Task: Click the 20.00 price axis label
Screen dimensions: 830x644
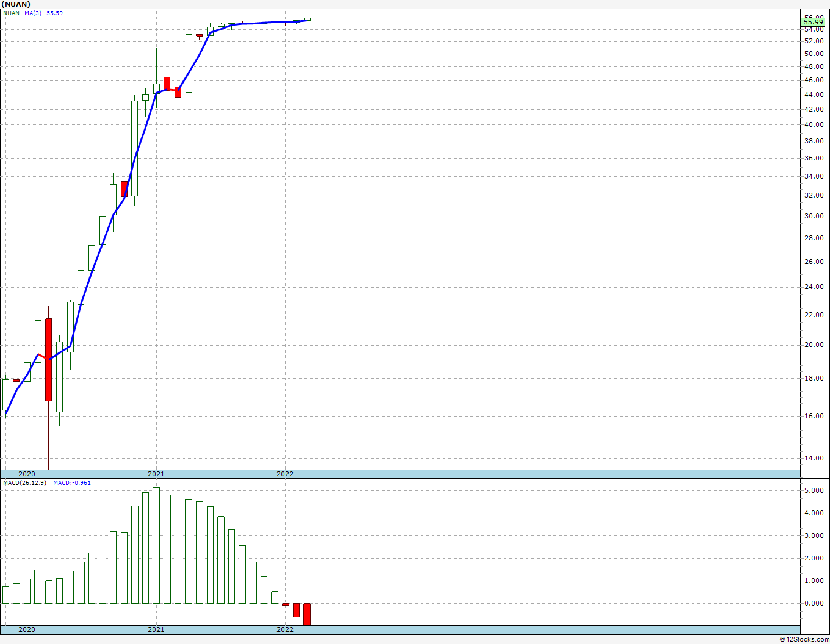Action: 814,345
